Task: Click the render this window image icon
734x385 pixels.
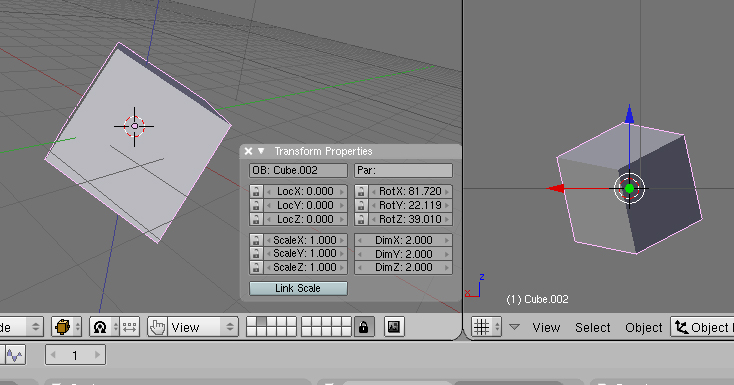Action: pos(394,326)
